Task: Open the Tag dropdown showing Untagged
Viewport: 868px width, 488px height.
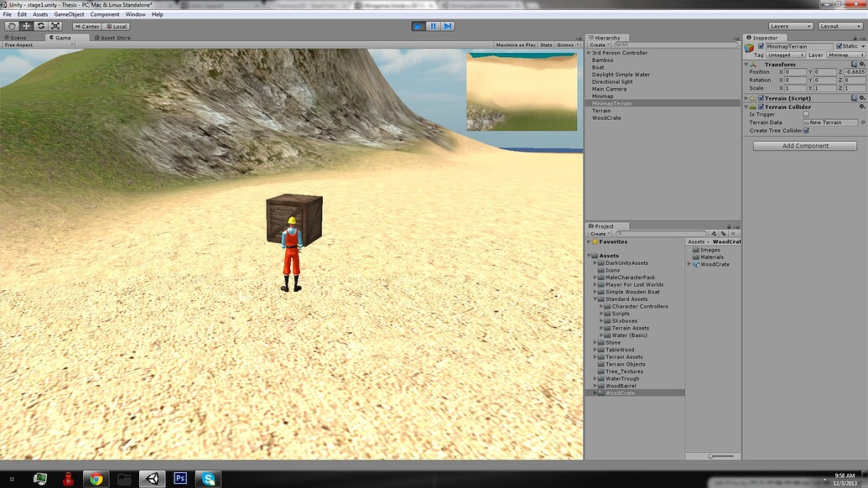Action: tap(786, 55)
